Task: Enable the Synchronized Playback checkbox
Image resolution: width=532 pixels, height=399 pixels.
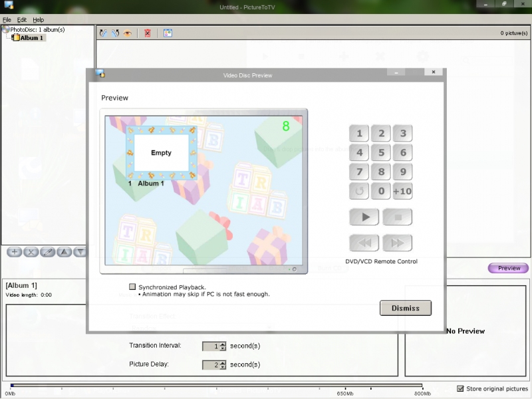Action: tap(132, 287)
